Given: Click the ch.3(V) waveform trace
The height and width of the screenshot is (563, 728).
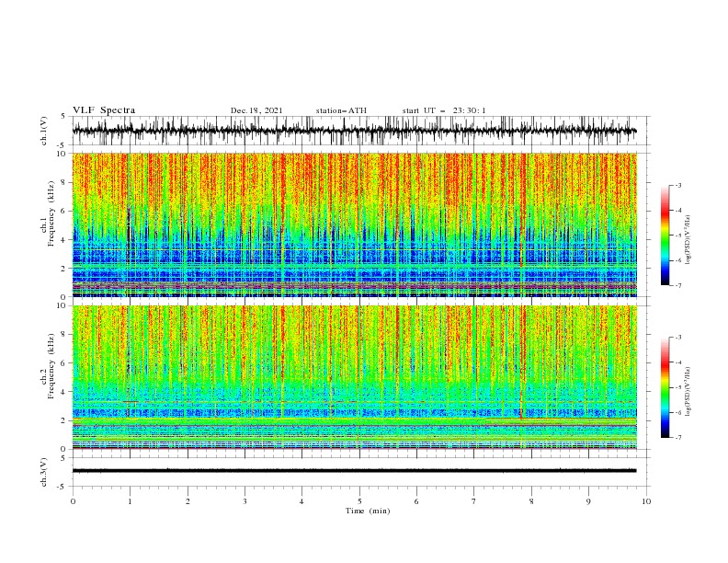Looking at the screenshot, I should (354, 471).
